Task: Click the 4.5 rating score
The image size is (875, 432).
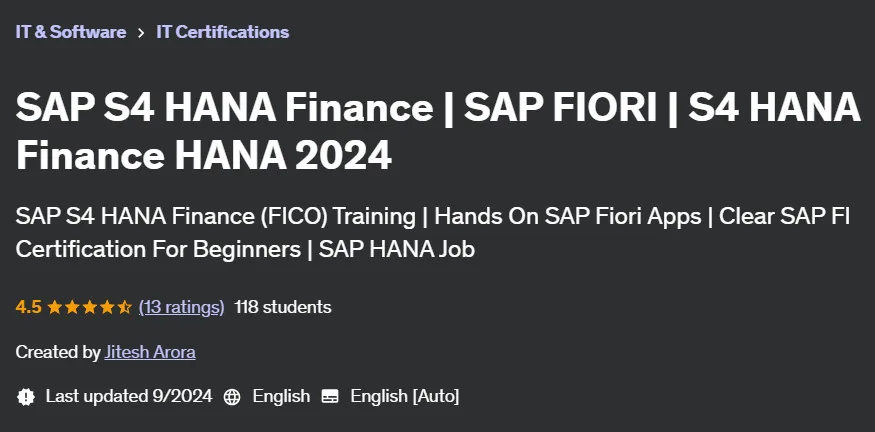Action: [x=28, y=307]
